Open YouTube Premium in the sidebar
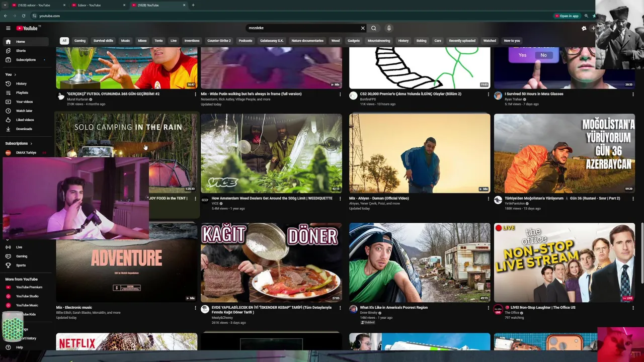 27,287
